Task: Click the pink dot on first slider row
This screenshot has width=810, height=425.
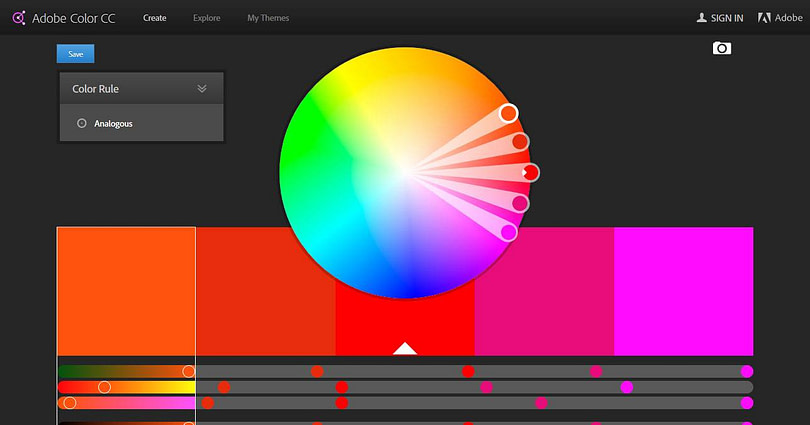Action: tap(596, 371)
